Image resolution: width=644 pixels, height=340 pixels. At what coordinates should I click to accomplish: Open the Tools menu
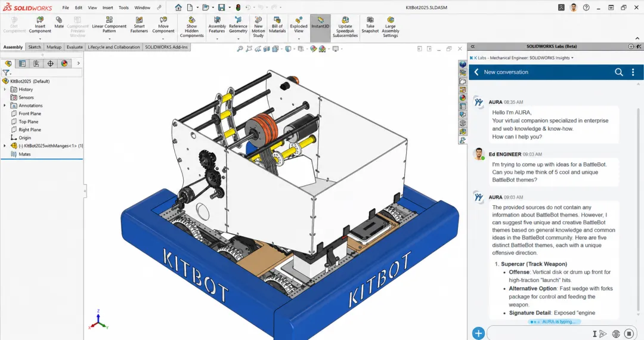(123, 7)
